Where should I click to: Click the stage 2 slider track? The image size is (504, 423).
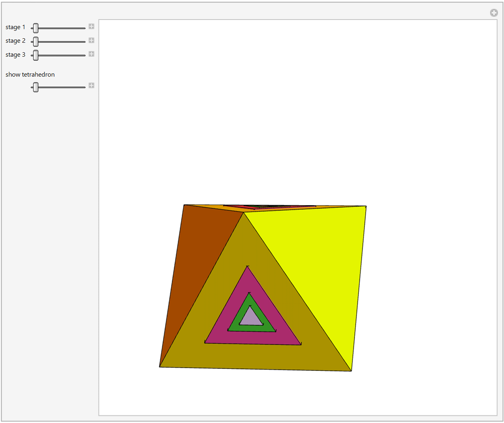58,42
